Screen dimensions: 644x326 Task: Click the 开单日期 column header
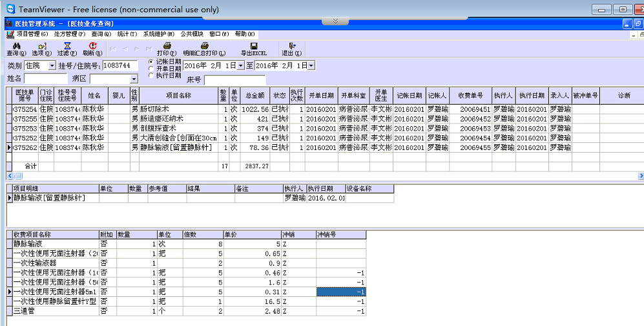click(321, 95)
